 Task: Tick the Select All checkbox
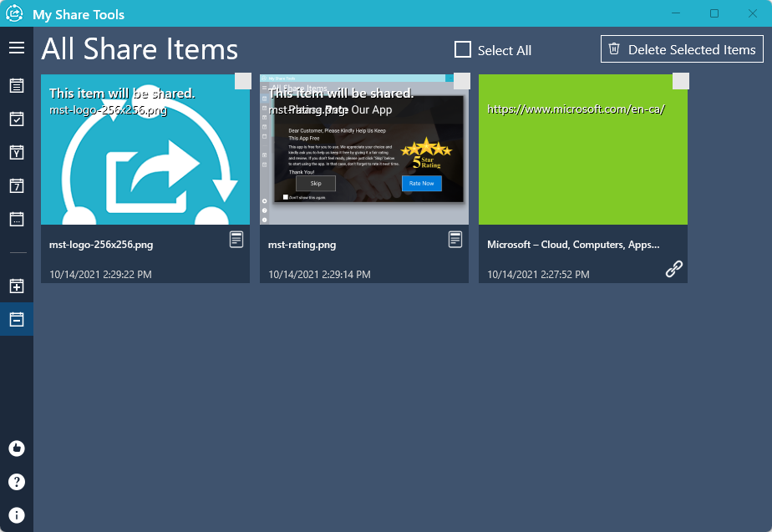[463, 50]
